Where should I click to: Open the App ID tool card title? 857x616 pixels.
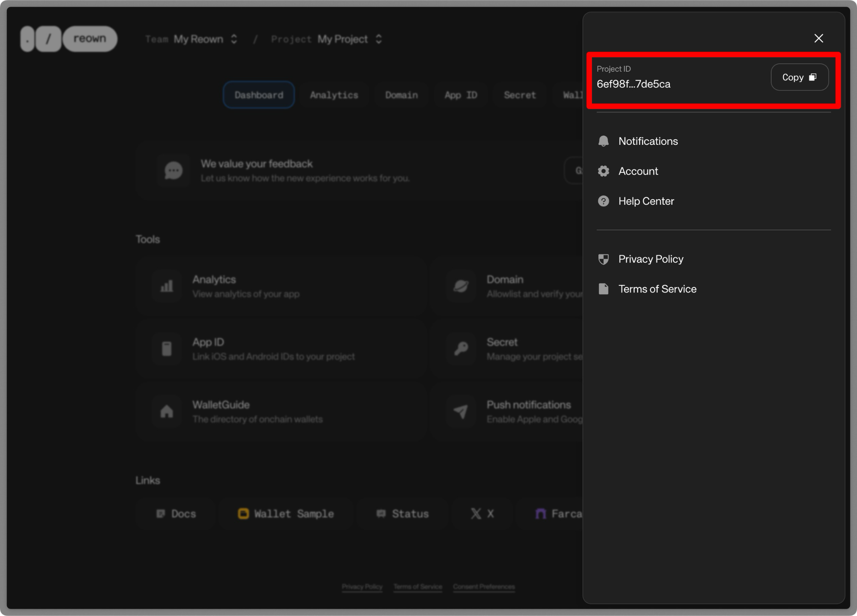208,342
